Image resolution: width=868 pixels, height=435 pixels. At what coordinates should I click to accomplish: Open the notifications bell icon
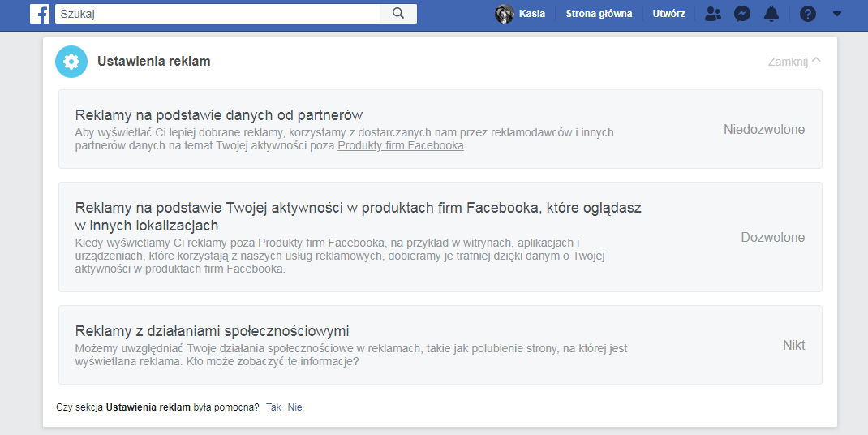tap(771, 14)
